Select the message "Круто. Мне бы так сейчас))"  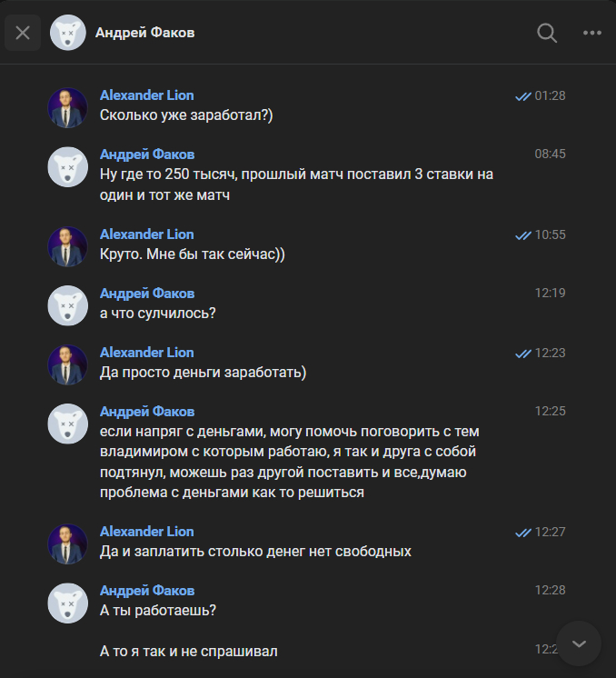pyautogui.click(x=192, y=254)
